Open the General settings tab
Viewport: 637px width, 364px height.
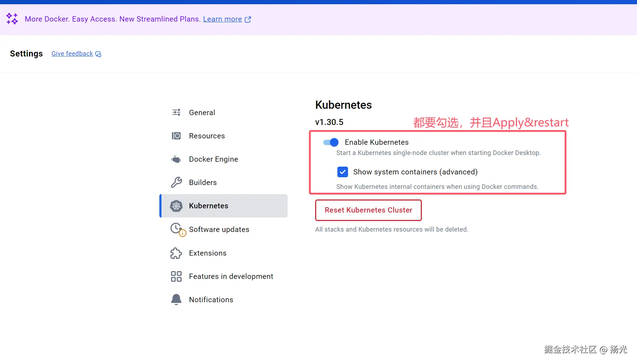[224, 113]
